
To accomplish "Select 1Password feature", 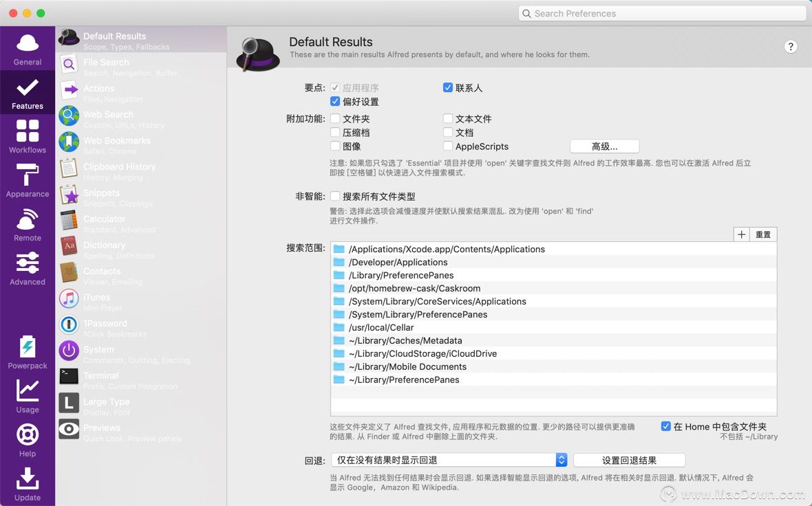I will pyautogui.click(x=141, y=327).
